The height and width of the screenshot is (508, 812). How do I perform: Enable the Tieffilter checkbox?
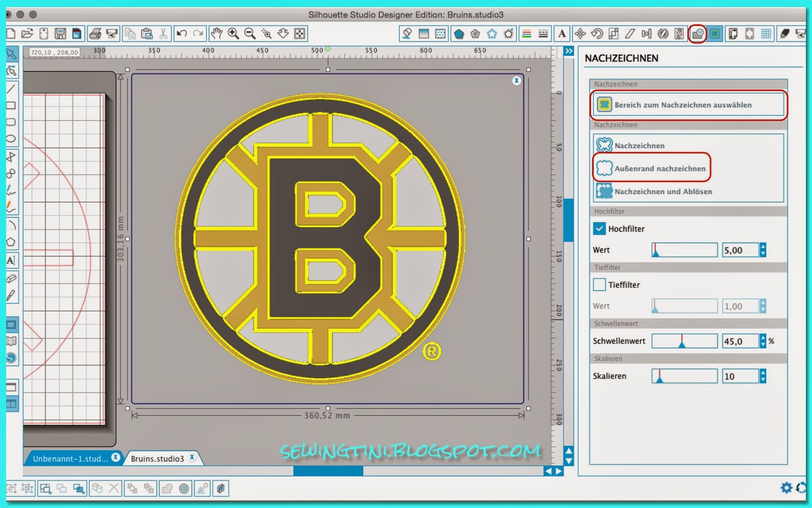click(x=599, y=284)
